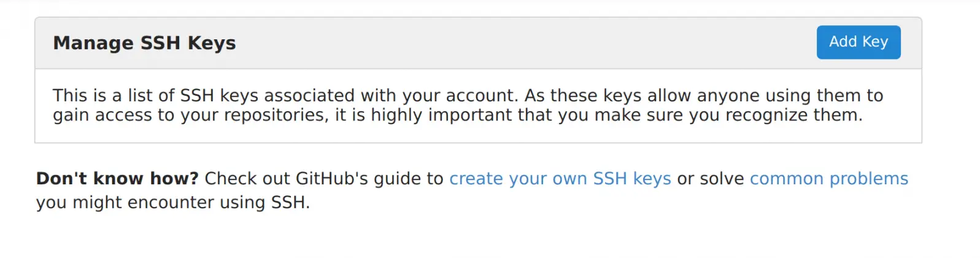The height and width of the screenshot is (258, 980).
Task: Follow the common problems link
Action: pyautogui.click(x=828, y=179)
